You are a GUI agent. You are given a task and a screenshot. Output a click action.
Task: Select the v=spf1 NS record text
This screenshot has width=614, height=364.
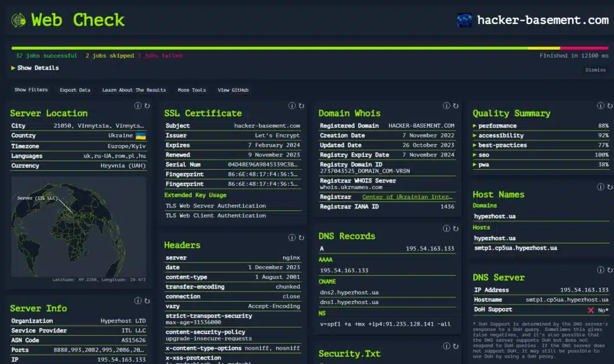click(x=385, y=324)
